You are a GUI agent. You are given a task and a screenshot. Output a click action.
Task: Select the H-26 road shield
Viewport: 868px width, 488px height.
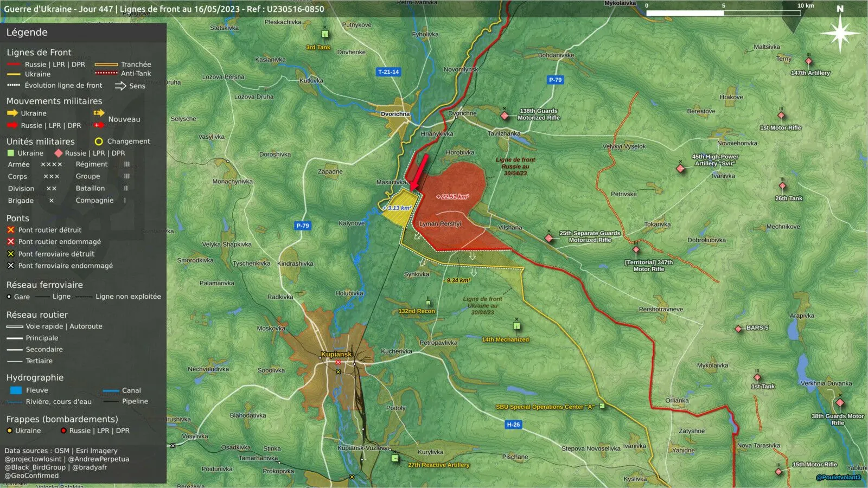(513, 425)
